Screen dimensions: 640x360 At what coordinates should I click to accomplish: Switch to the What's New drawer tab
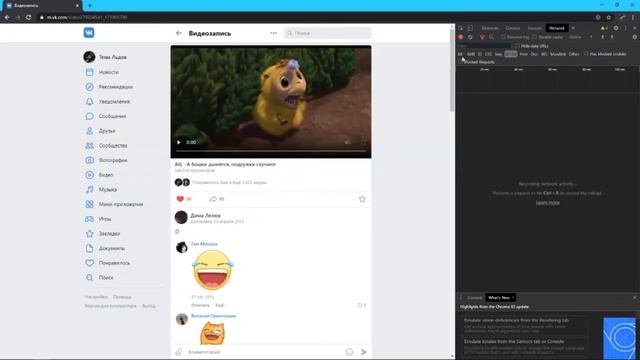click(x=499, y=298)
